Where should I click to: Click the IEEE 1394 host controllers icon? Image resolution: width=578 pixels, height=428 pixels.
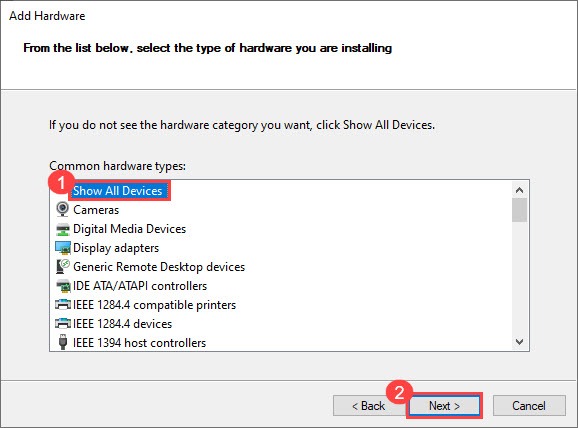point(63,342)
